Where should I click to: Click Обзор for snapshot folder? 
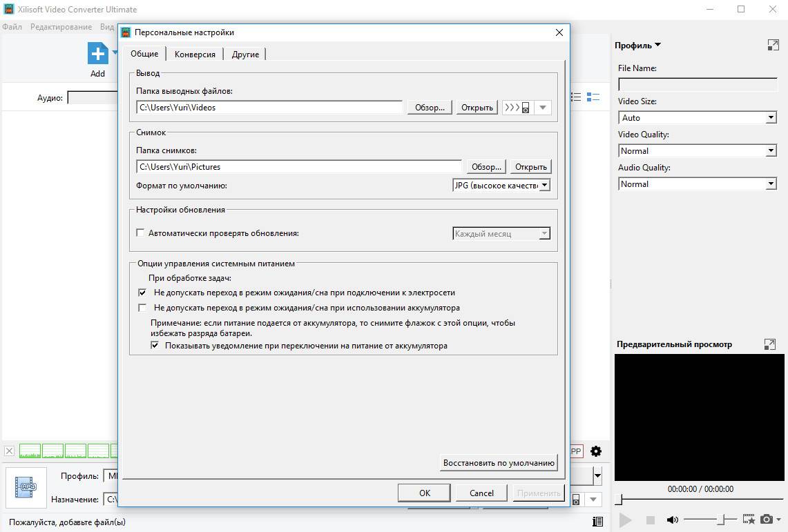click(486, 166)
